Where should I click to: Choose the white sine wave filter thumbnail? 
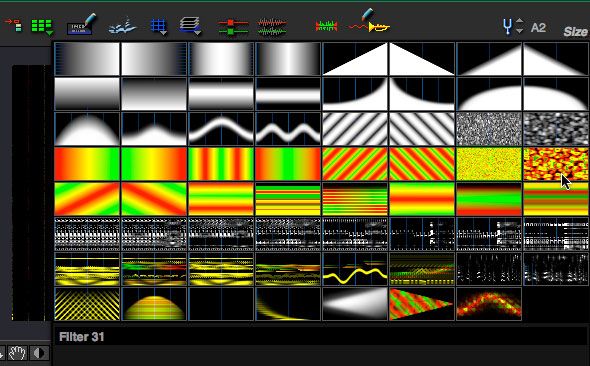point(221,129)
